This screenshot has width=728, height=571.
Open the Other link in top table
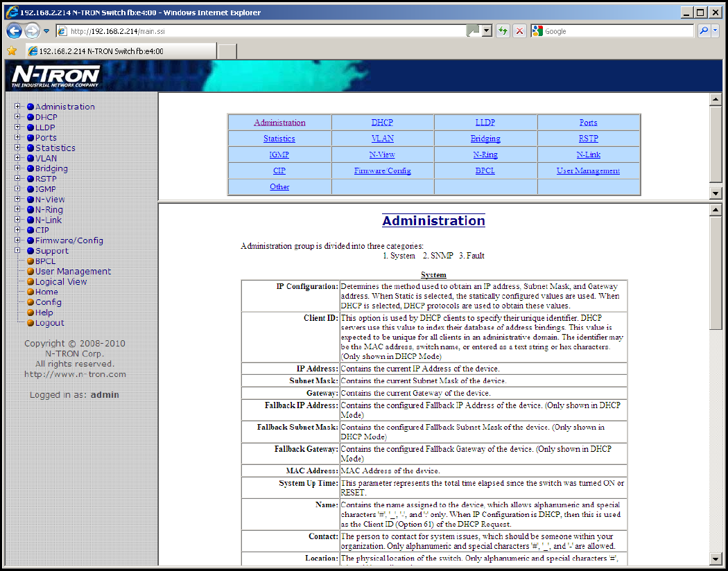279,186
